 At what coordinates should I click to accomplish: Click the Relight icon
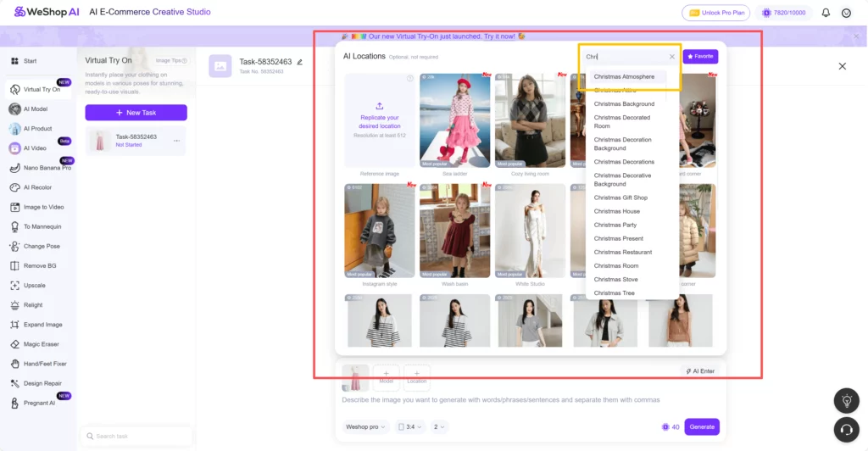[15, 305]
